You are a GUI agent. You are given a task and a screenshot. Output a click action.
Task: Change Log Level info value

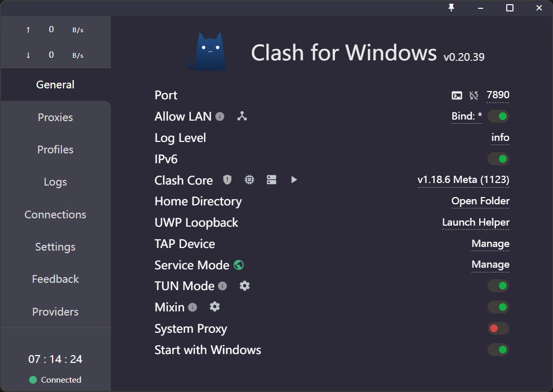point(500,137)
